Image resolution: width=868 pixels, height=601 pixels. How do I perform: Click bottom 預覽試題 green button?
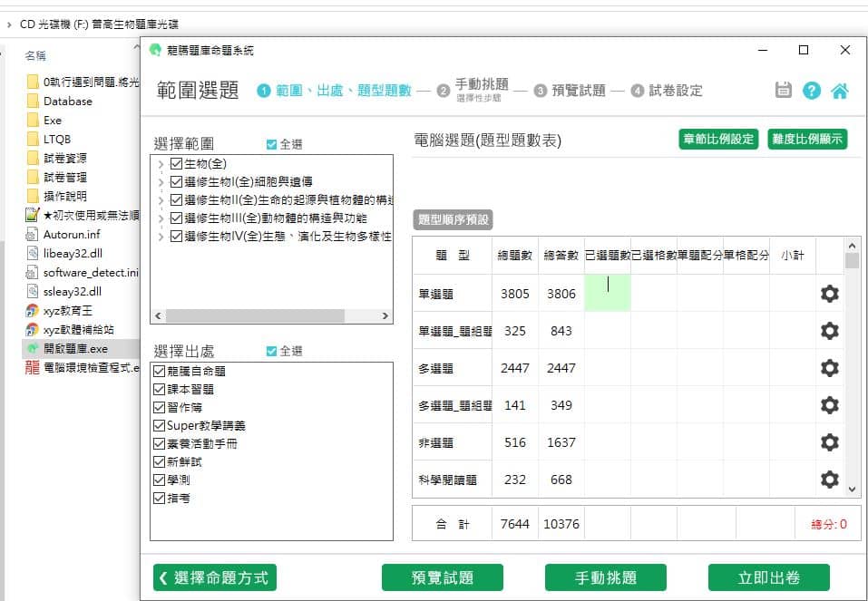click(x=443, y=577)
